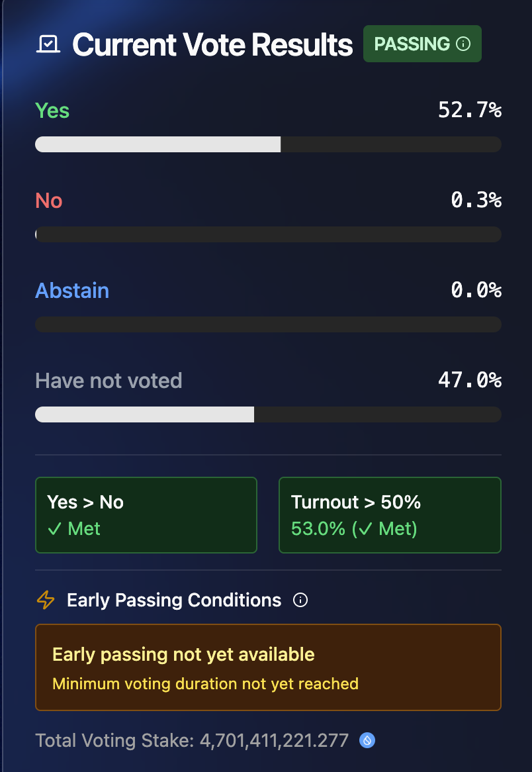The width and height of the screenshot is (532, 772).
Task: Click the lightning bolt Early Passing icon
Action: tap(46, 601)
